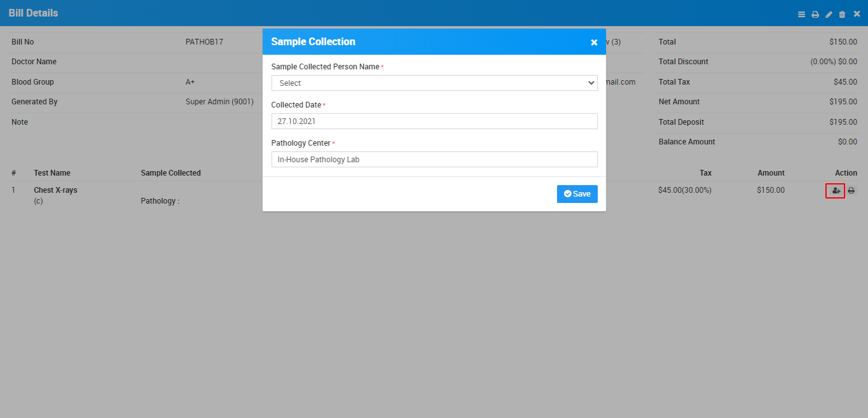
Task: Click the Sample Collection dialog title
Action: (x=313, y=42)
